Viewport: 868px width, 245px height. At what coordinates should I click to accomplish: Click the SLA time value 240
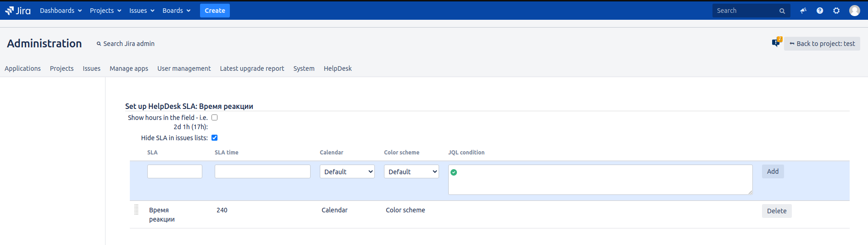pos(222,210)
